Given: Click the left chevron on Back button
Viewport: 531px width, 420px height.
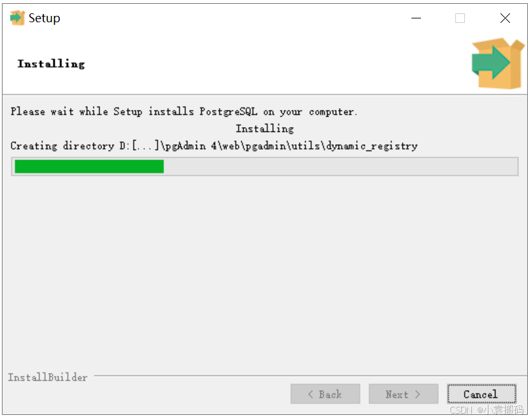Looking at the screenshot, I should coord(310,394).
